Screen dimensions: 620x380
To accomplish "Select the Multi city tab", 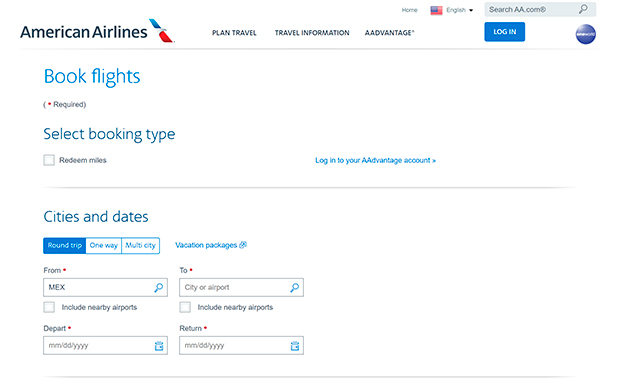I will [x=140, y=246].
